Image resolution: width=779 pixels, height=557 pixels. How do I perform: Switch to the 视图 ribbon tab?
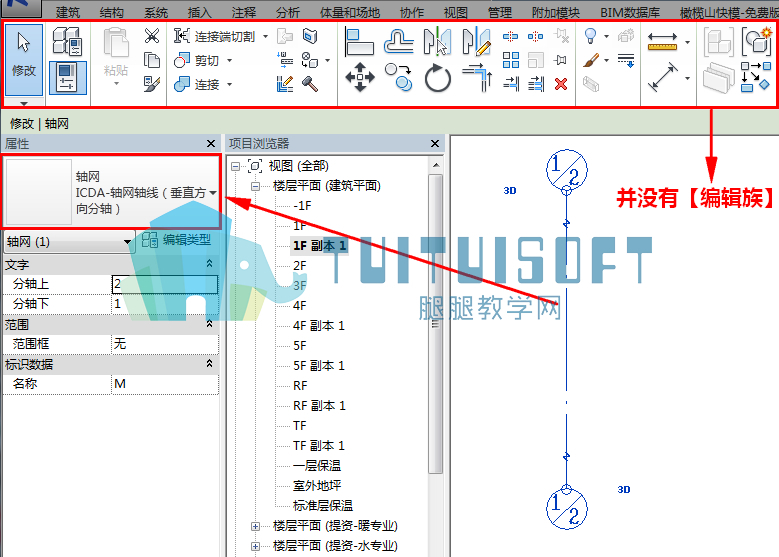[x=455, y=12]
